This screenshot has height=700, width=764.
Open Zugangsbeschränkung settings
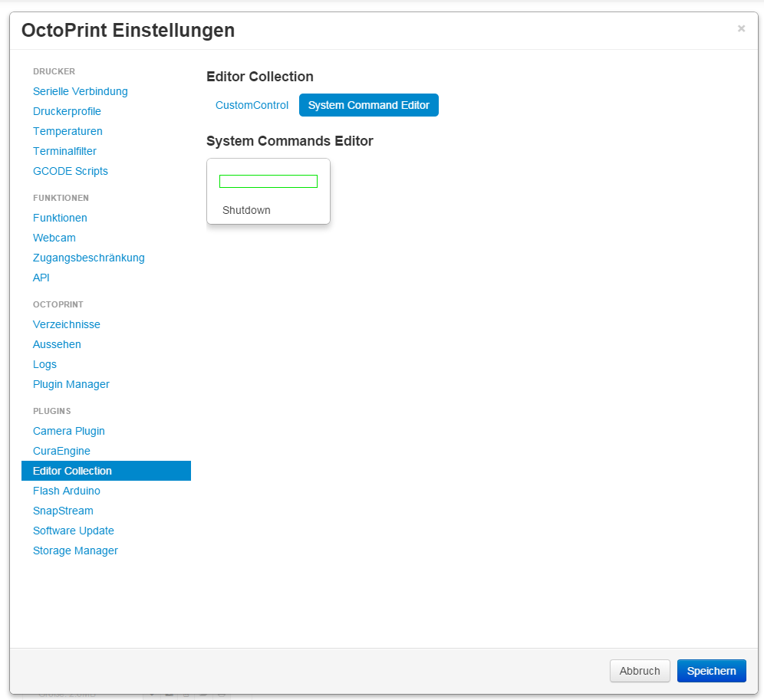click(89, 258)
